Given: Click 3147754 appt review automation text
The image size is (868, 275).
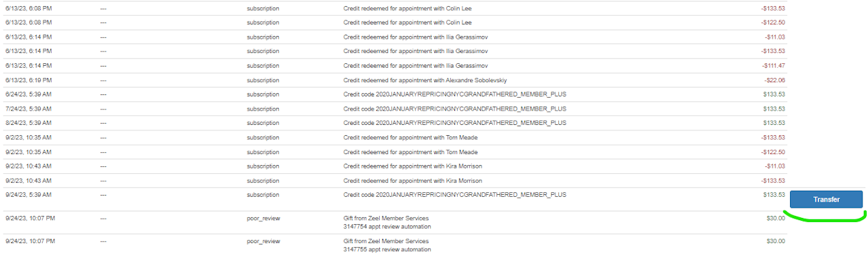Looking at the screenshot, I should pos(387,227).
